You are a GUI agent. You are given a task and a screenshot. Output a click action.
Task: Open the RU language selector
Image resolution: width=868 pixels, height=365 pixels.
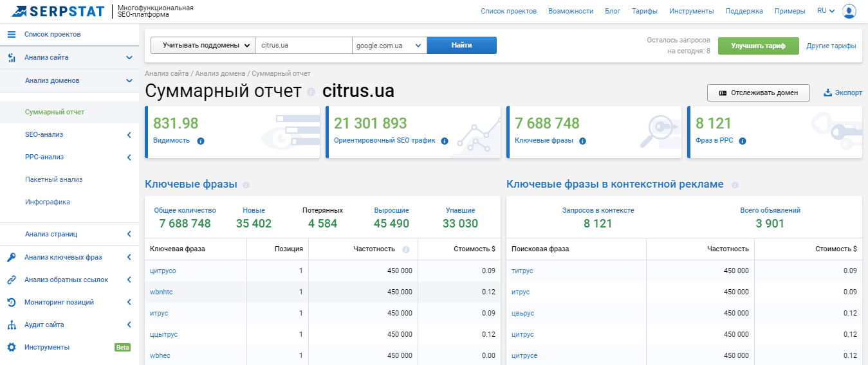(826, 11)
